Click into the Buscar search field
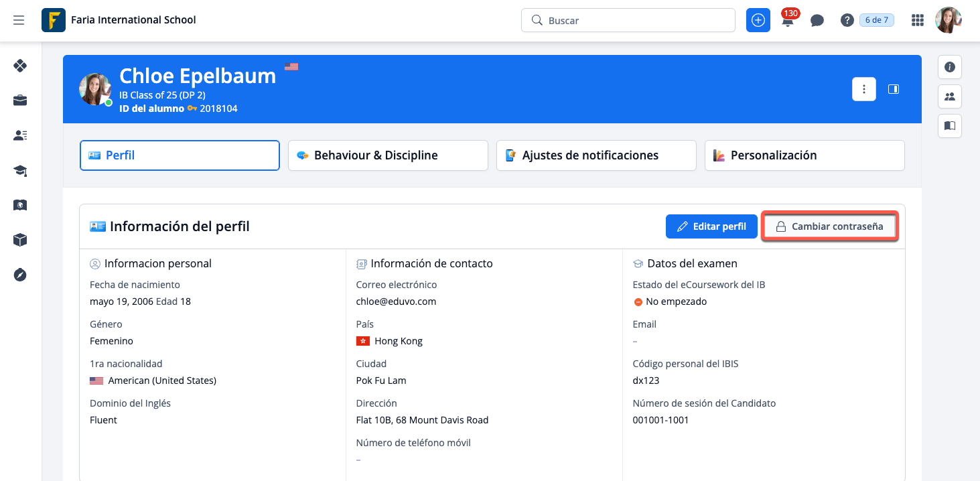Viewport: 980px width, 481px height. tap(636, 21)
